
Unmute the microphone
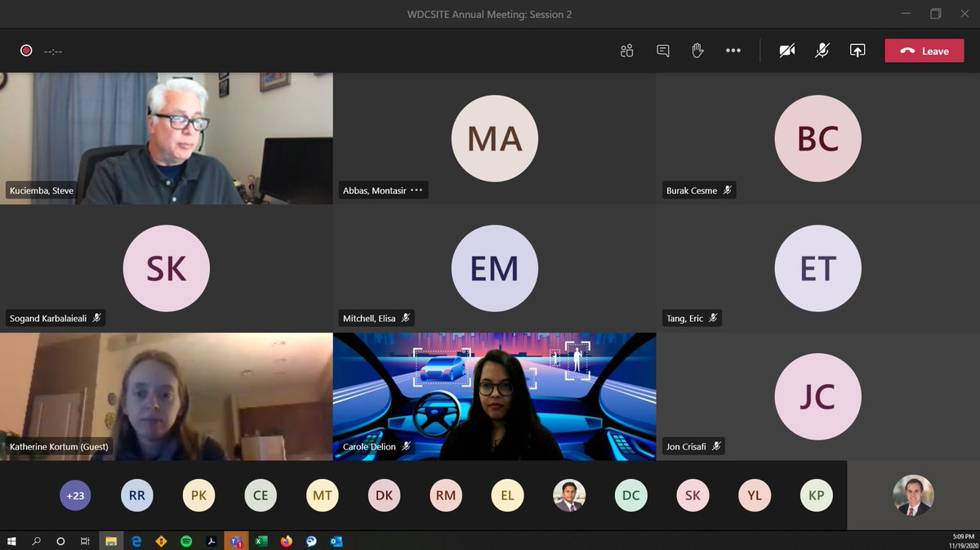pos(822,51)
